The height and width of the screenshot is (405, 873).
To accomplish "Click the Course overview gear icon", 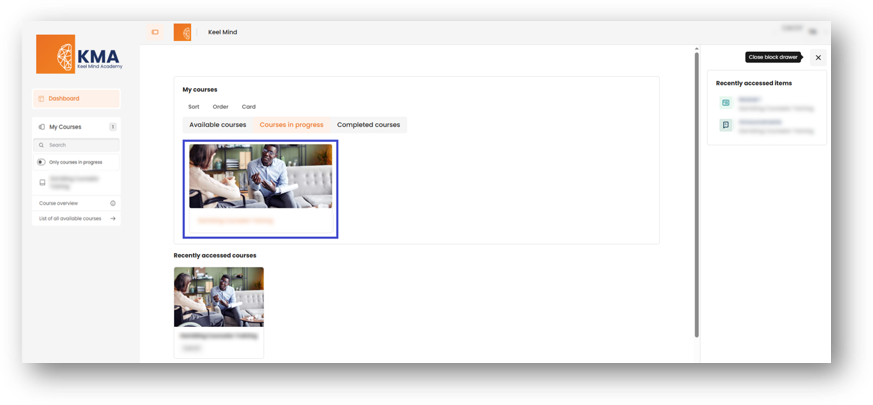I will pyautogui.click(x=113, y=203).
